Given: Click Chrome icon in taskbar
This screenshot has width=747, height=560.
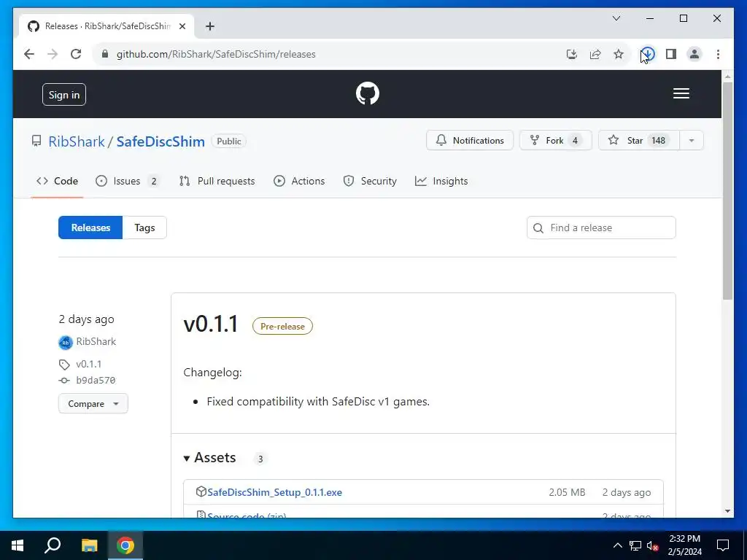Looking at the screenshot, I should (125, 545).
